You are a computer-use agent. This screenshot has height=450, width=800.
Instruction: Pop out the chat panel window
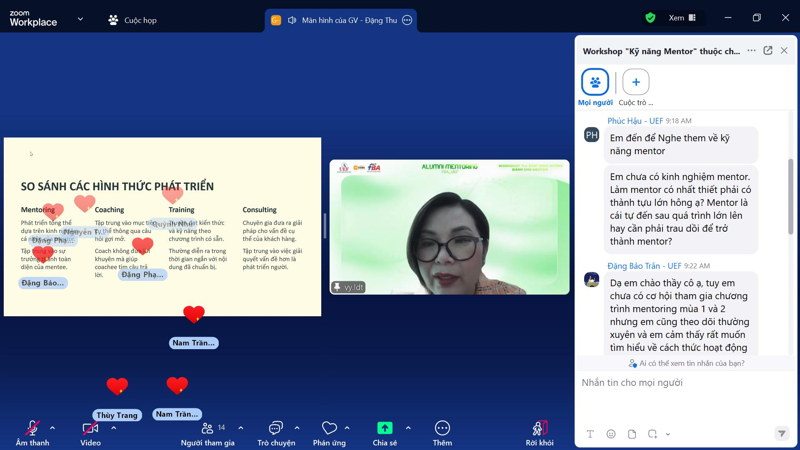768,51
